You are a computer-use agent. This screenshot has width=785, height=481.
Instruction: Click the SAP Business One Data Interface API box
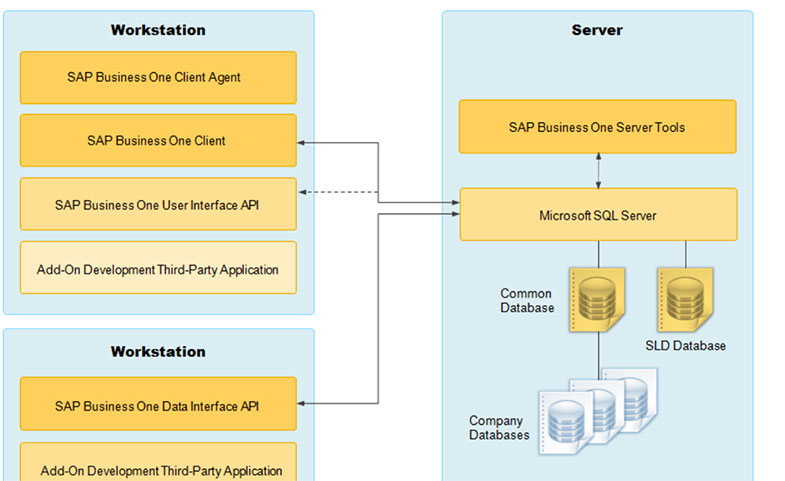coord(158,404)
